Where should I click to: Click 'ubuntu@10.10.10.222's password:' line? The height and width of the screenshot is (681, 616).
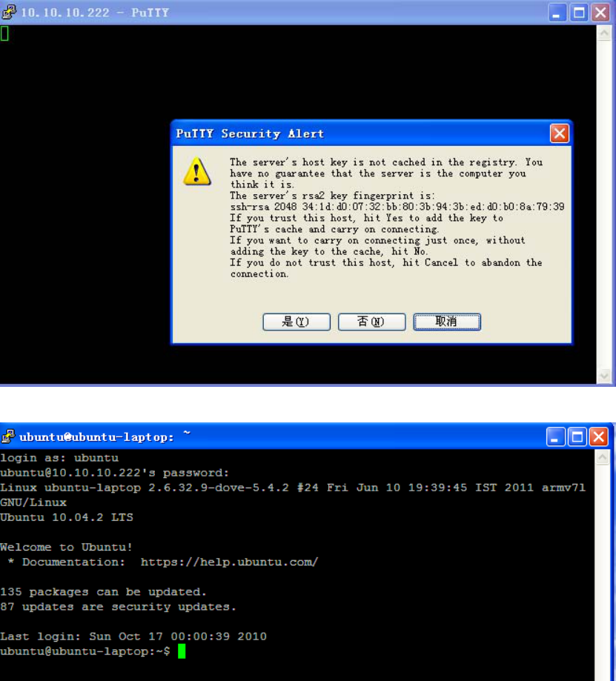coord(114,473)
